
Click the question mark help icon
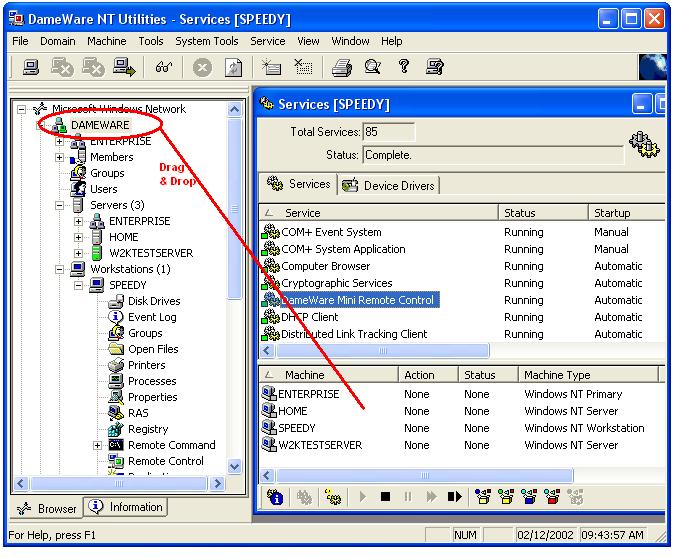[x=404, y=66]
